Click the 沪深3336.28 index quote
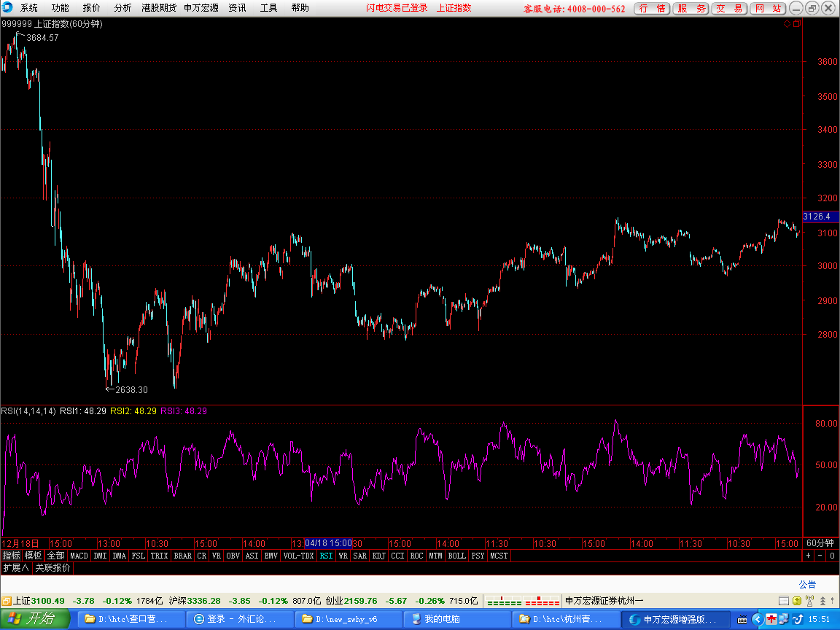The height and width of the screenshot is (630, 840). pos(195,601)
